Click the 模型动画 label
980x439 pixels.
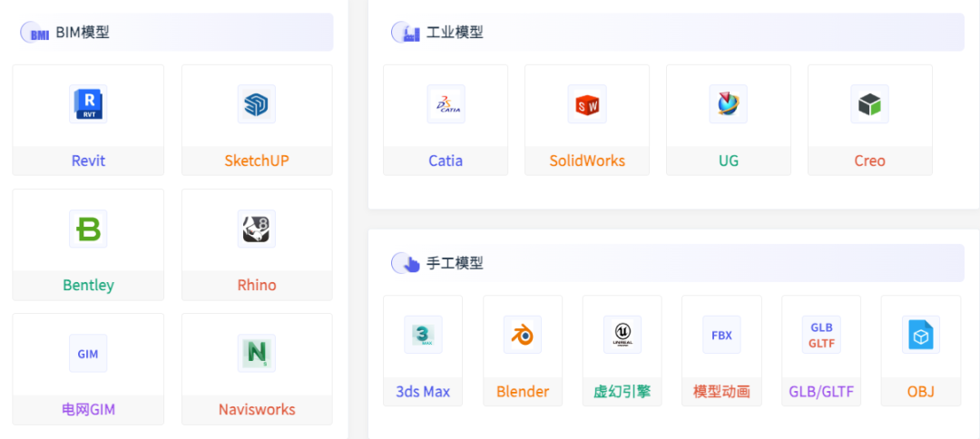pyautogui.click(x=722, y=392)
